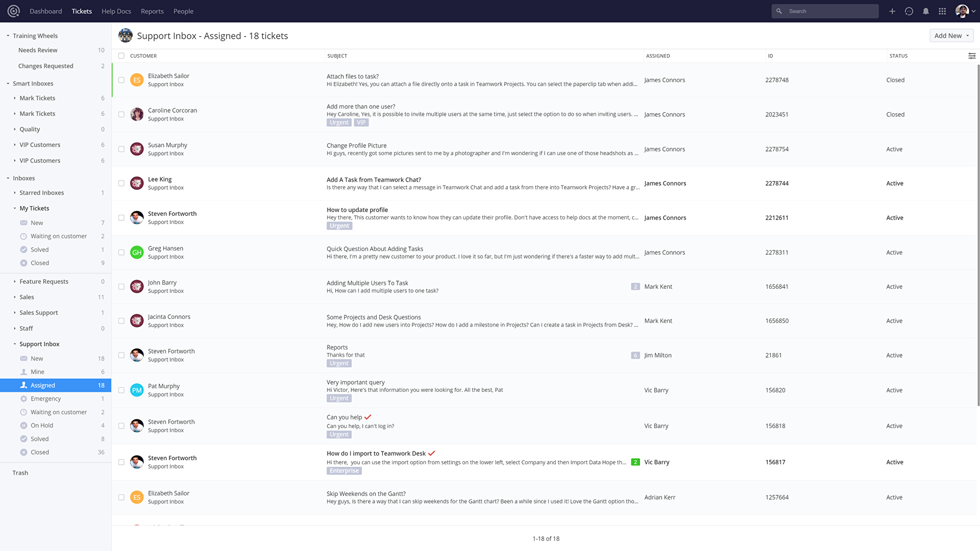Expand the Starred Inboxes item
Screen dimensions: 980x551
point(15,193)
